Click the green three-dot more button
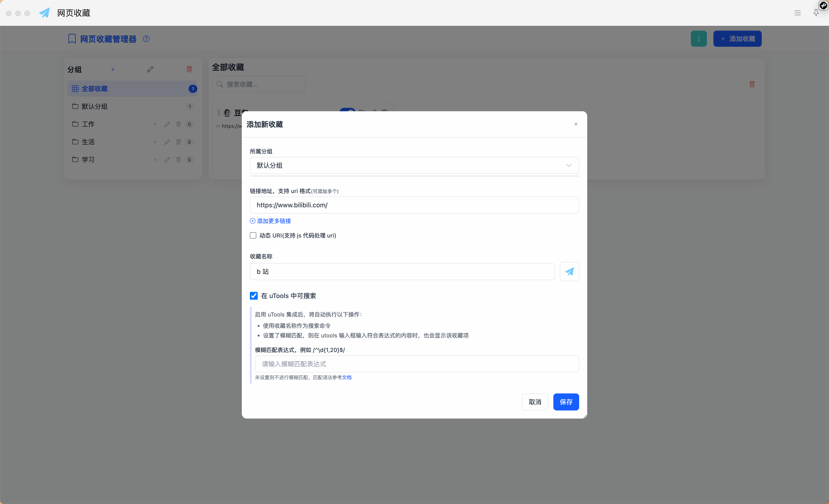The height and width of the screenshot is (504, 829). click(698, 39)
